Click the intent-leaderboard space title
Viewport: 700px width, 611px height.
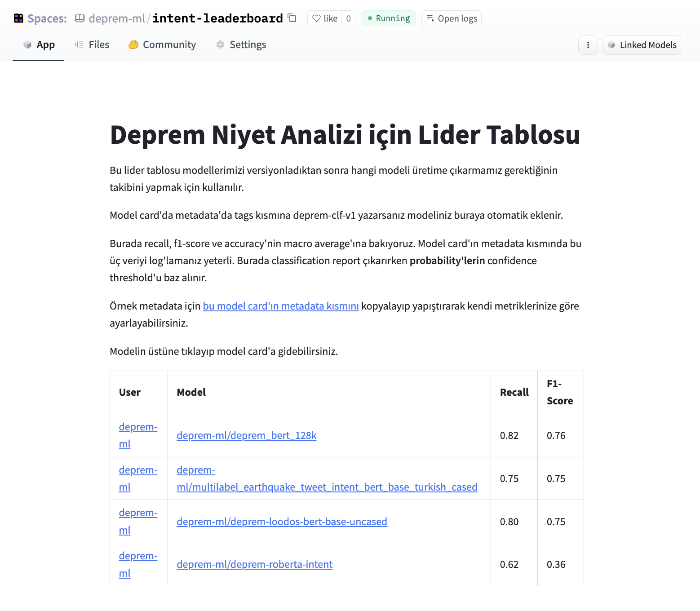tap(217, 18)
